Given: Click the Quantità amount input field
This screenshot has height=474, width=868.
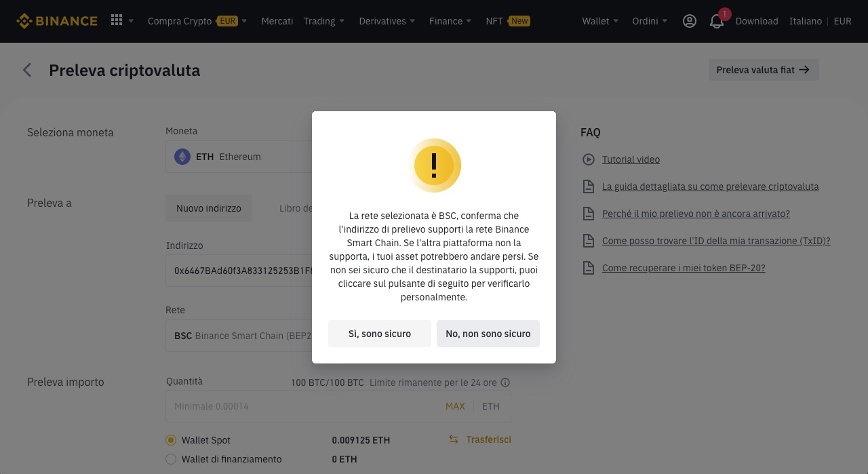Looking at the screenshot, I should [338, 406].
